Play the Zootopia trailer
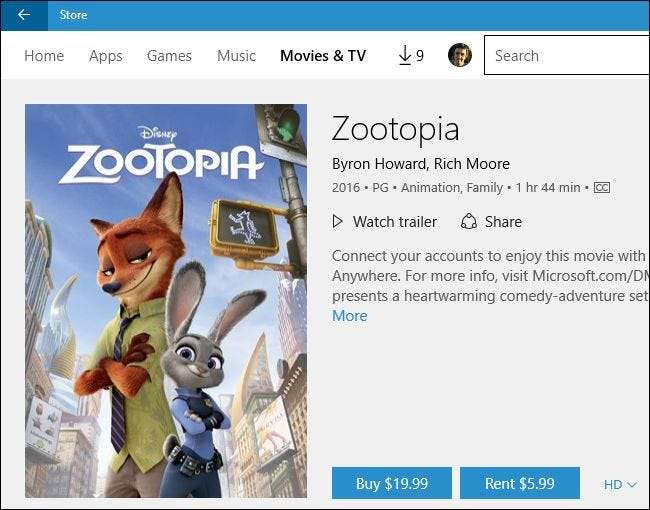The width and height of the screenshot is (650, 510). pyautogui.click(x=384, y=222)
